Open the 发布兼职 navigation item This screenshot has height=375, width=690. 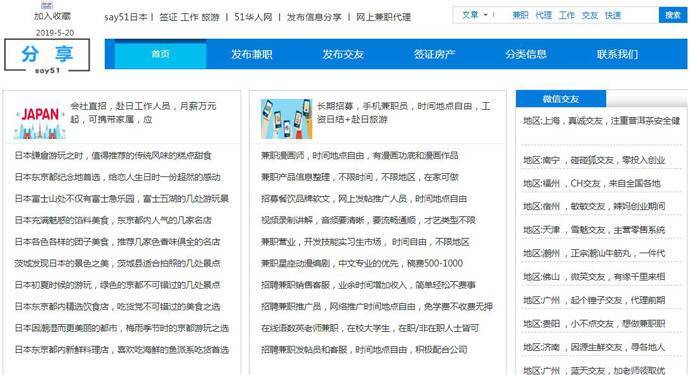tap(252, 54)
